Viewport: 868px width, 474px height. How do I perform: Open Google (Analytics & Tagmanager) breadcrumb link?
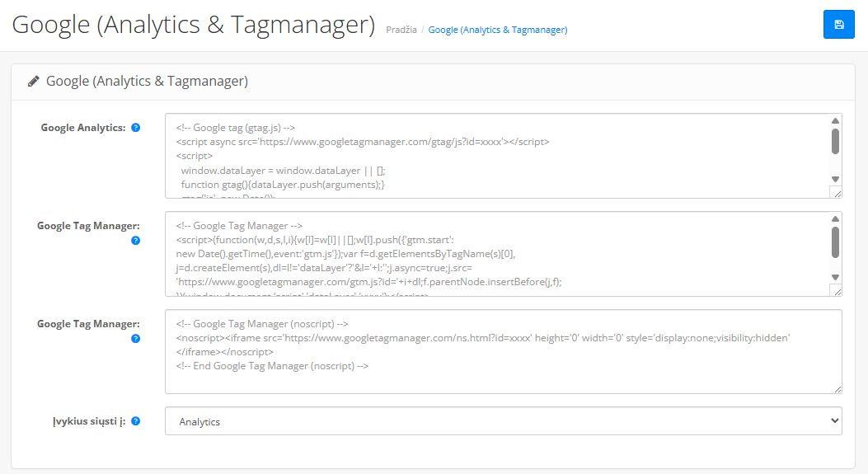[x=498, y=30]
